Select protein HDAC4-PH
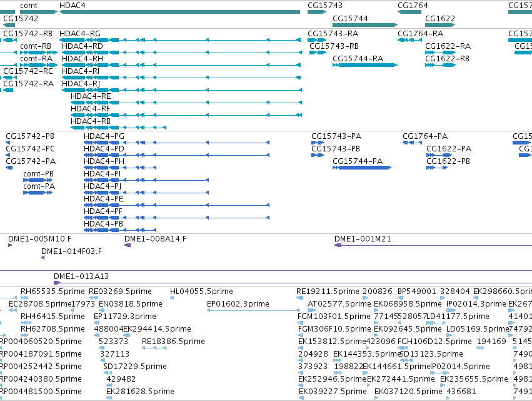 click(104, 161)
